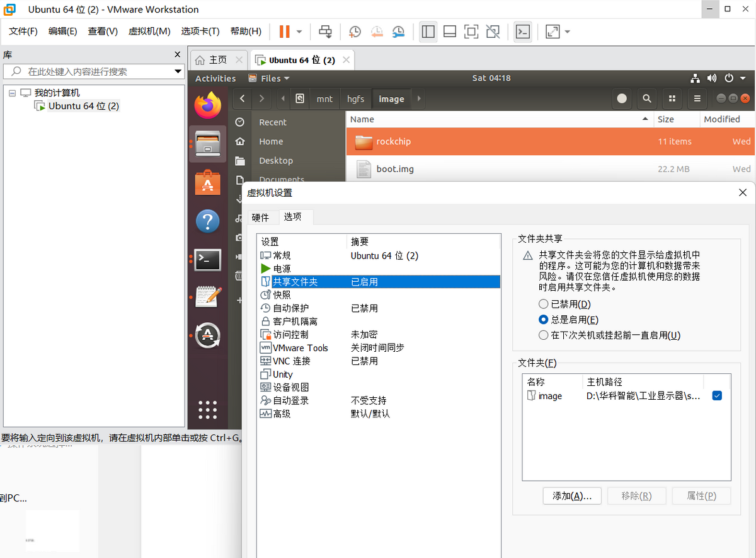756x558 pixels.
Task: Open the 虚拟机(M) menu
Action: click(149, 30)
